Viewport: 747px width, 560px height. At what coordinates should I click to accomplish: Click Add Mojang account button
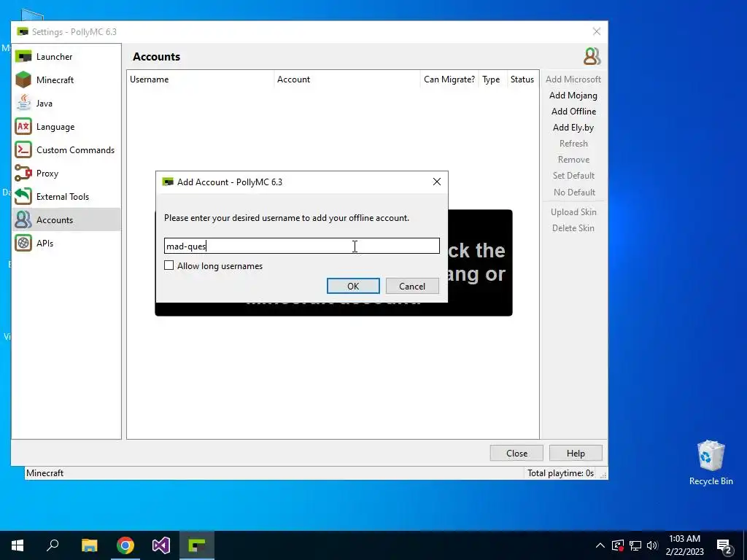[x=573, y=96]
